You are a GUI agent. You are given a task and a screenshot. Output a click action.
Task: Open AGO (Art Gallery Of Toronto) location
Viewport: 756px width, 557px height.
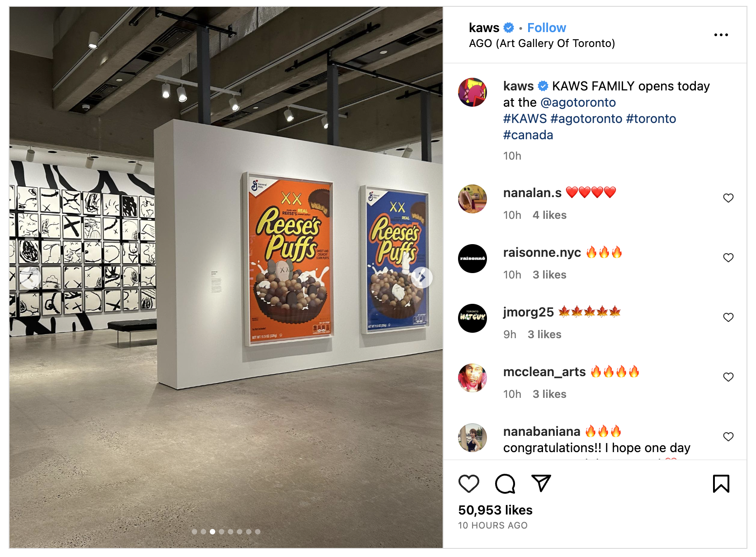point(542,43)
